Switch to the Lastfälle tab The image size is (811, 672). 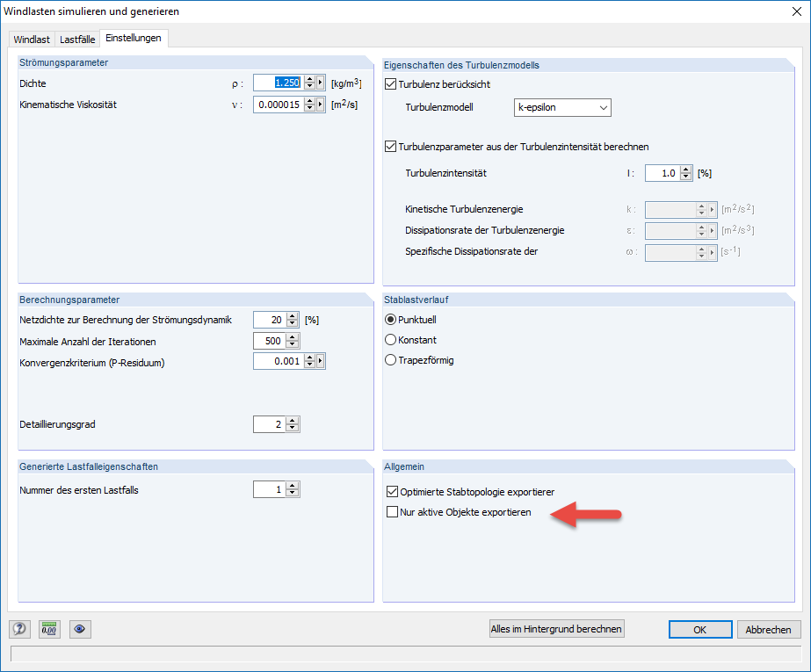77,39
